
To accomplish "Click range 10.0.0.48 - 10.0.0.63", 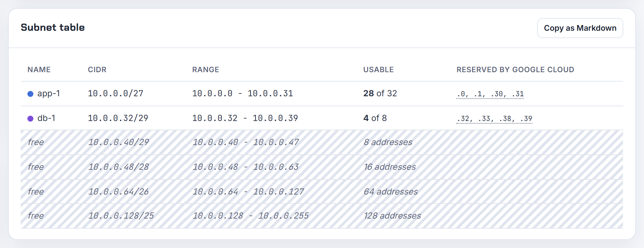I will (x=246, y=167).
